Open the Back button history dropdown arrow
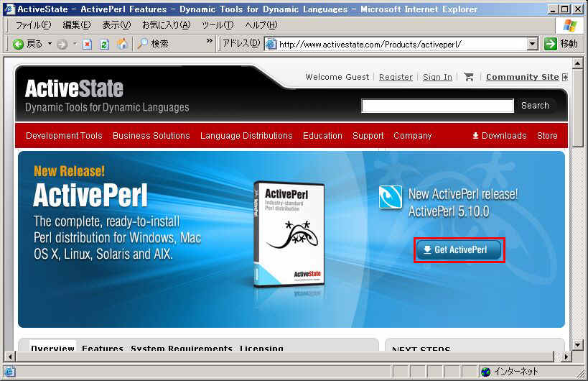 tap(50, 44)
